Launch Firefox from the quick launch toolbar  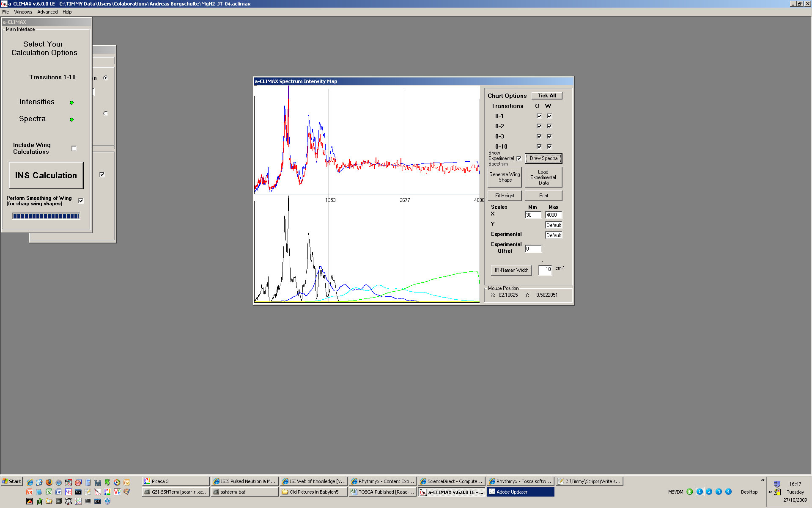tap(49, 483)
